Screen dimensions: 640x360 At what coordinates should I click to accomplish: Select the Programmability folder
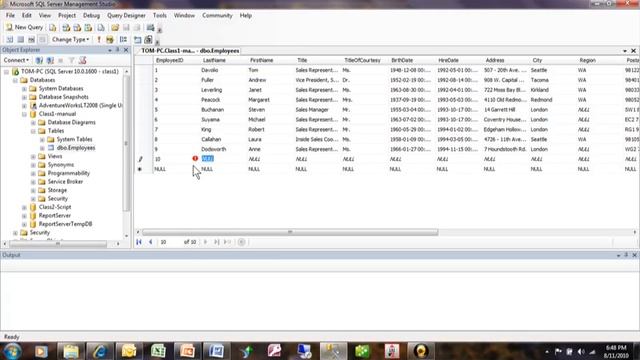coord(69,173)
